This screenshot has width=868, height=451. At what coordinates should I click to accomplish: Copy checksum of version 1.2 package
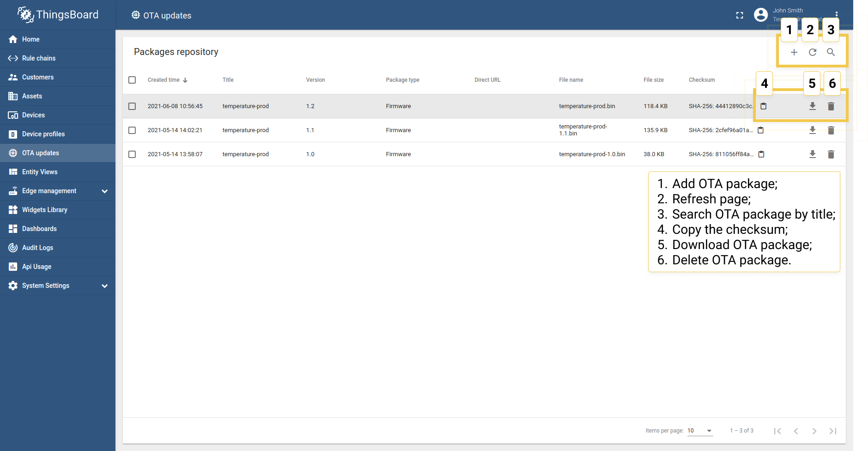click(x=763, y=106)
